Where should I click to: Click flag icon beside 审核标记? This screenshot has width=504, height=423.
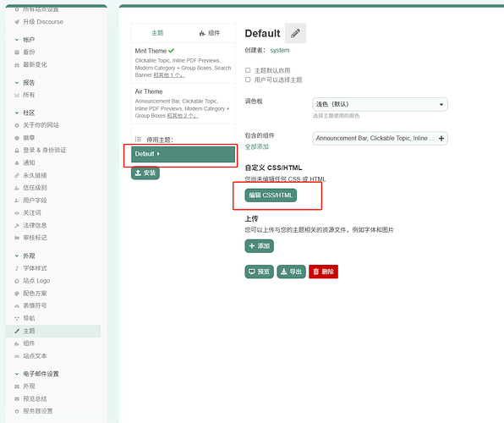pos(17,238)
